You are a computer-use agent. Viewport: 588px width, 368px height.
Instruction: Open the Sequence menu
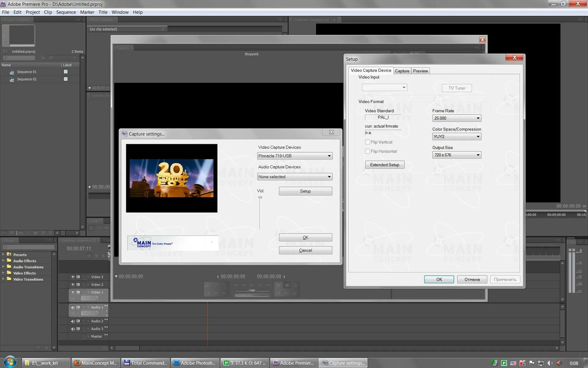[66, 12]
